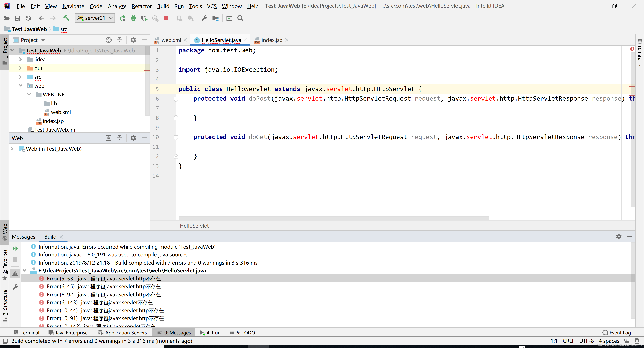Close the Build messages tab
Image resolution: width=644 pixels, height=348 pixels.
click(61, 237)
